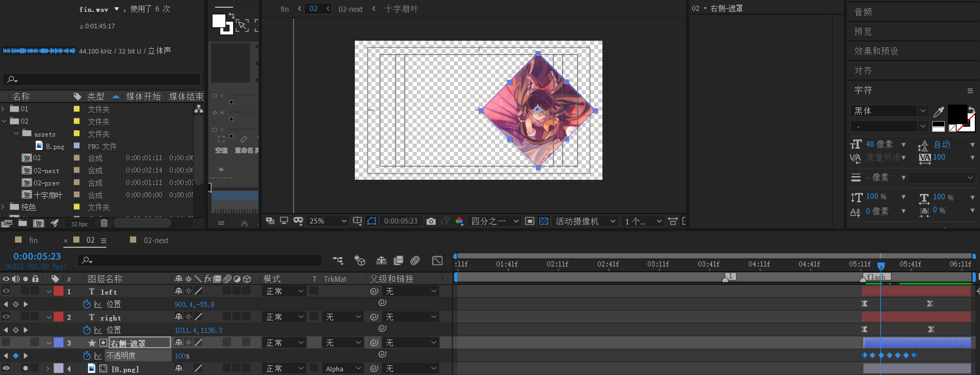This screenshot has width=980, height=375.
Task: Click the stopwatch for opacity property
Action: [87, 356]
